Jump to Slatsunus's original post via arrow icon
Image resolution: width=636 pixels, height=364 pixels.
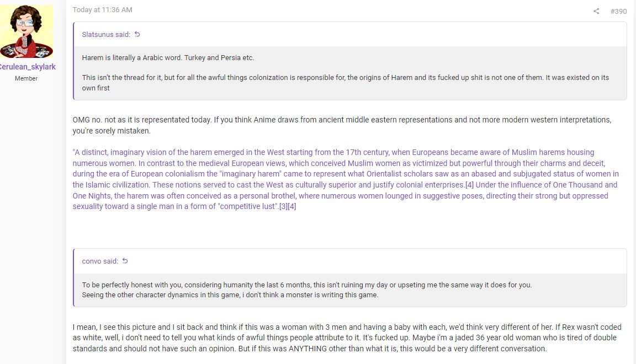click(137, 34)
